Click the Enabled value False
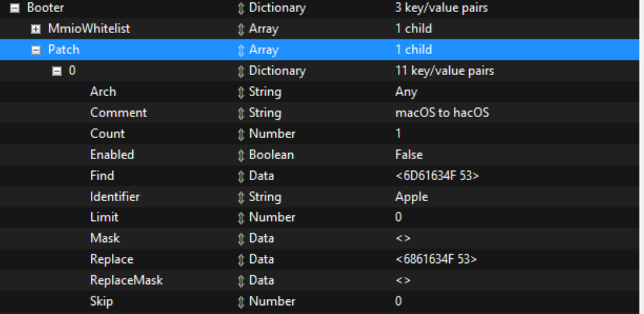Screen dimensions: 644x314 [x=409, y=155]
